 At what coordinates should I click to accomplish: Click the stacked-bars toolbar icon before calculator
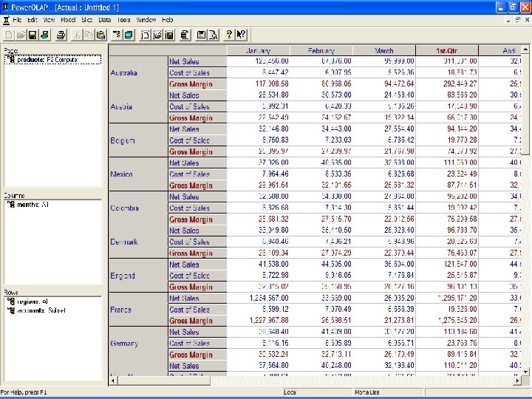185,35
